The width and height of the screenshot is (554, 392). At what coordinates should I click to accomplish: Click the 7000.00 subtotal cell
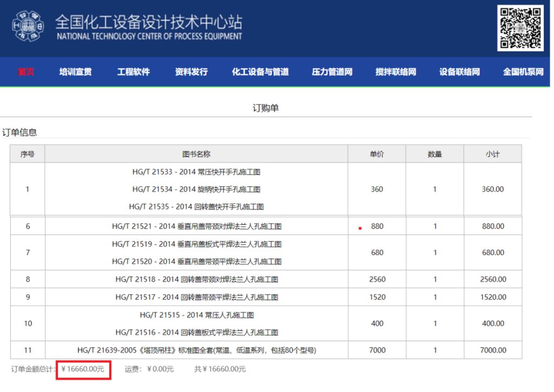(x=493, y=350)
